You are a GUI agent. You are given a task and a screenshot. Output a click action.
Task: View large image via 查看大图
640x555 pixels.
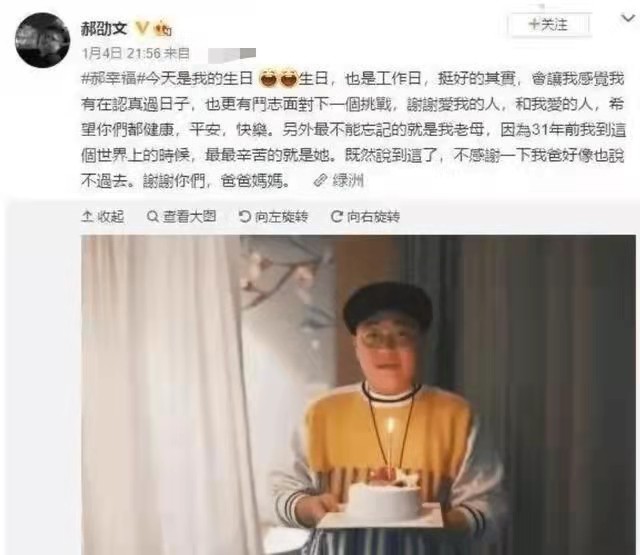(182, 216)
